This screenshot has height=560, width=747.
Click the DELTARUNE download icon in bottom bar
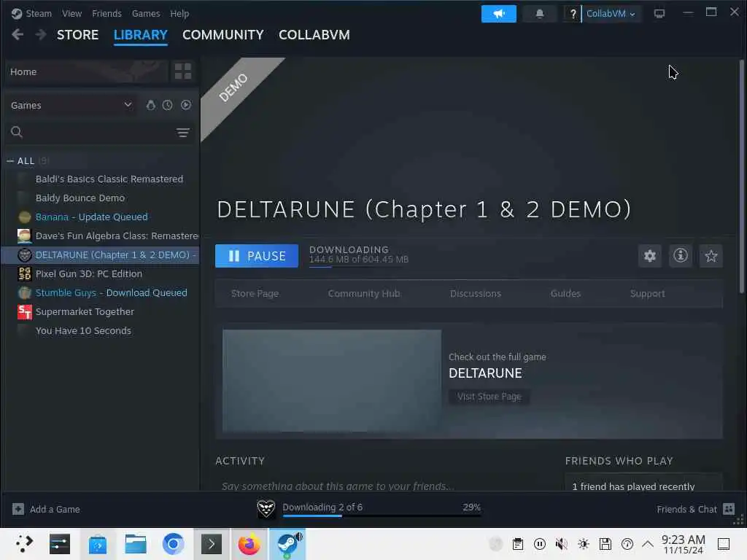266,508
